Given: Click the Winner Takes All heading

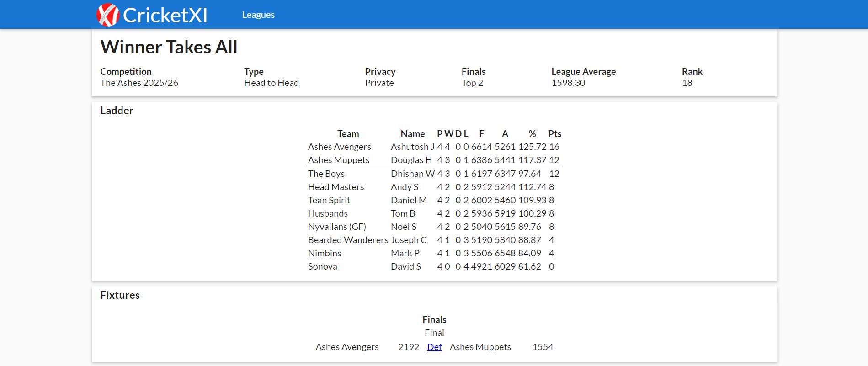Looking at the screenshot, I should (169, 47).
